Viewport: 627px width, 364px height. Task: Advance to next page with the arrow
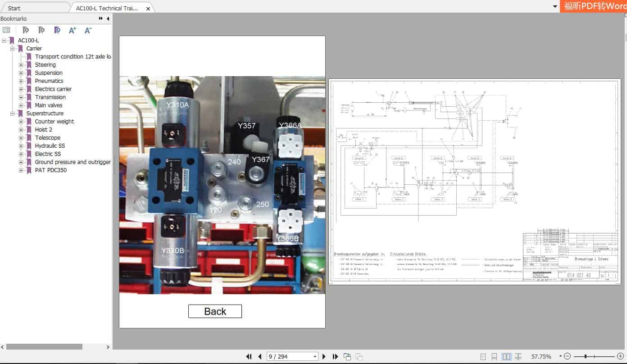324,356
